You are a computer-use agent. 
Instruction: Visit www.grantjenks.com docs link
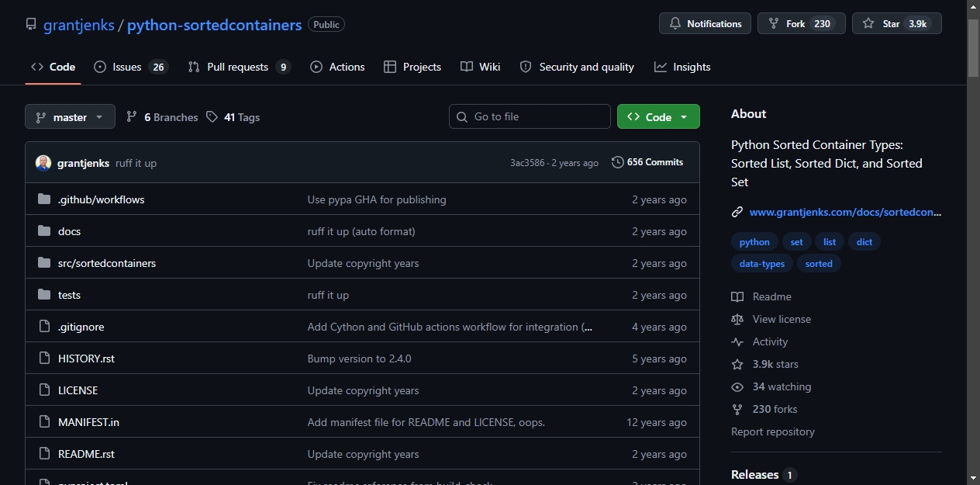pos(845,212)
